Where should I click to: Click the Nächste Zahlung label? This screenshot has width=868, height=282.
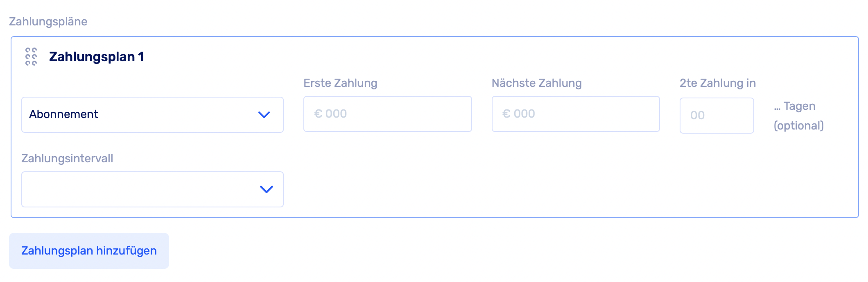536,83
